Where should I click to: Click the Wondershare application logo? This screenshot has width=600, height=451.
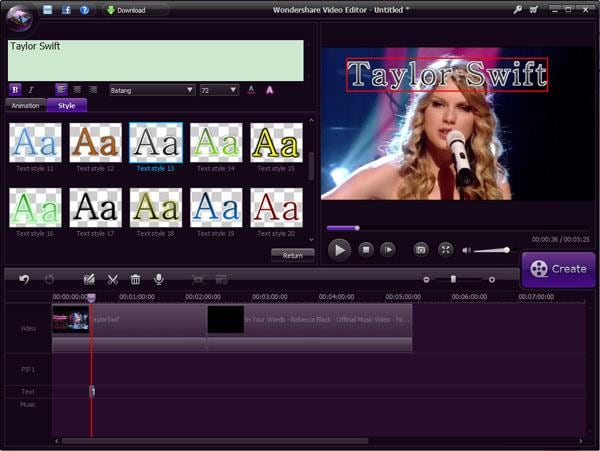coord(20,17)
